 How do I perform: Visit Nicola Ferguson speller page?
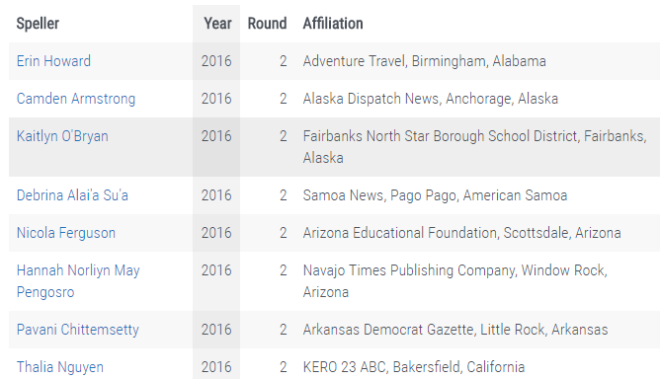(x=66, y=233)
